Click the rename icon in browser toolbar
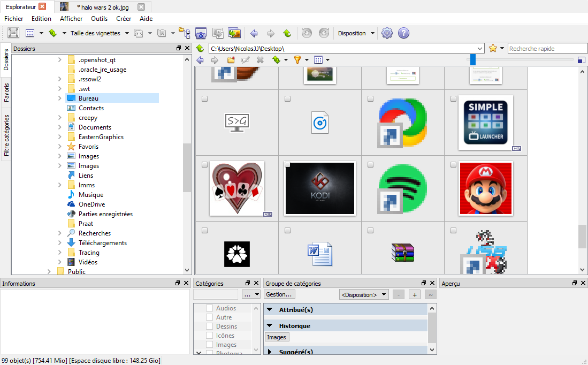 coord(245,59)
